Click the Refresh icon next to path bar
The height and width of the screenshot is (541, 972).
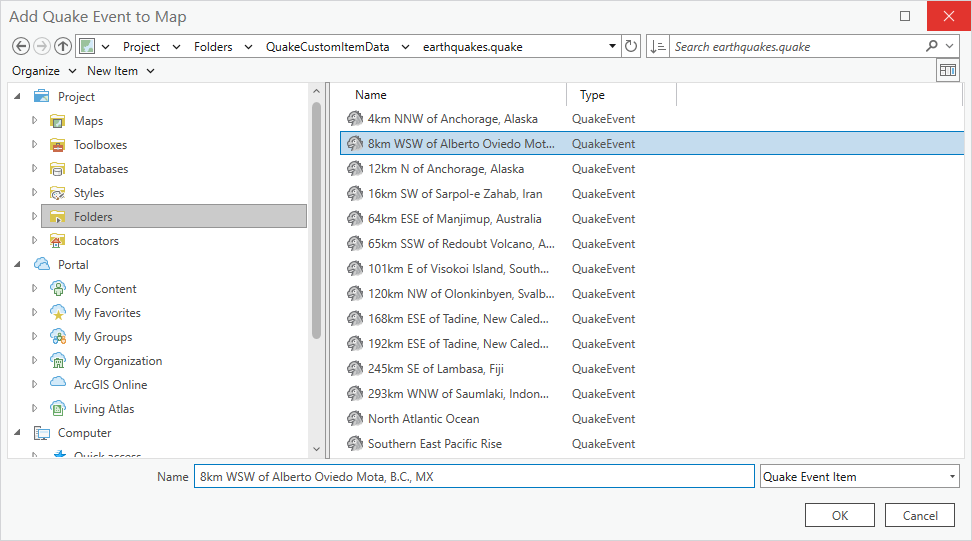[631, 46]
